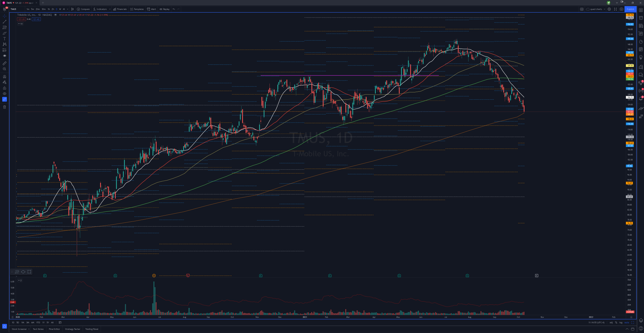644x333 pixels.
Task: Click the trash remove drawings icon
Action: tap(4, 107)
